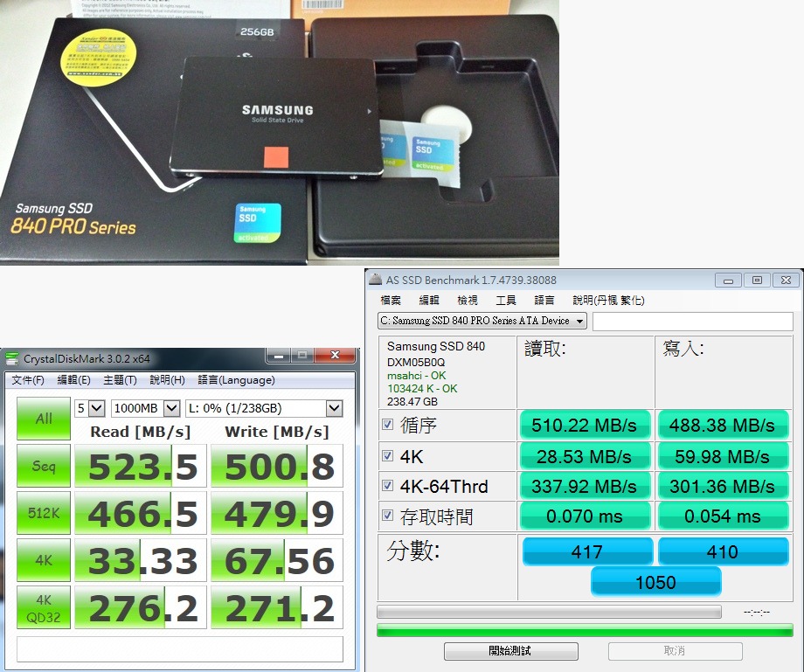Click the 0.070 ms read access time
The height and width of the screenshot is (672, 804).
[585, 516]
